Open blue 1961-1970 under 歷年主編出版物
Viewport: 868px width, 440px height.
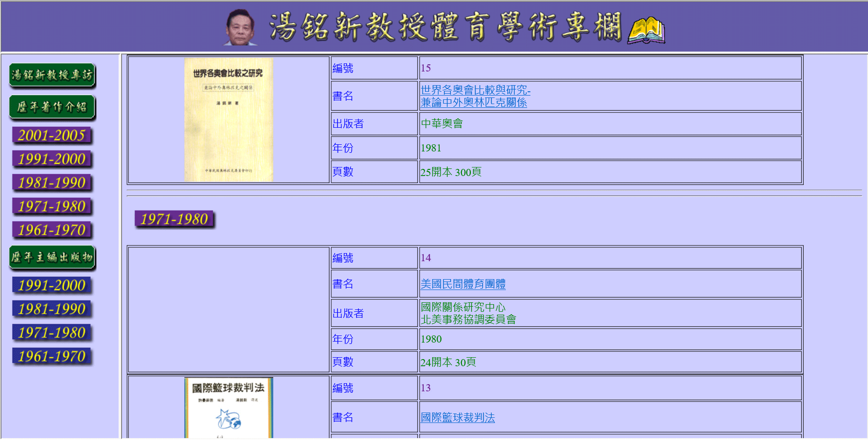coord(52,357)
